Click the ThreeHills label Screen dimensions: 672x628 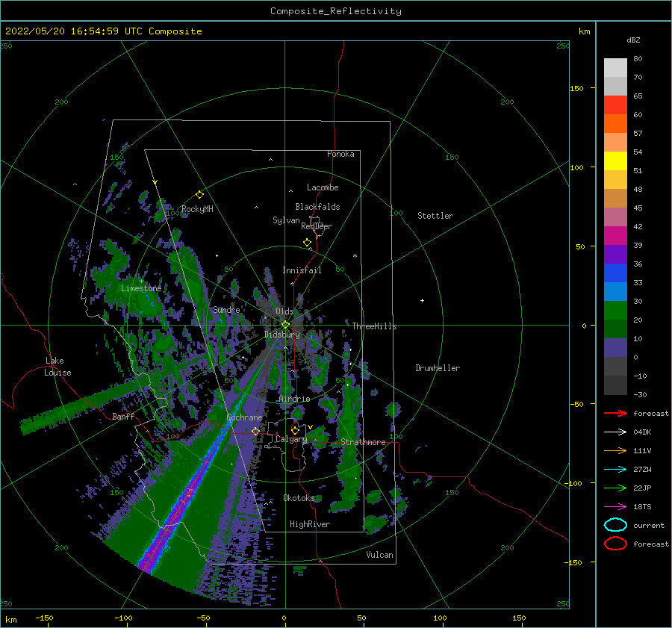click(375, 326)
